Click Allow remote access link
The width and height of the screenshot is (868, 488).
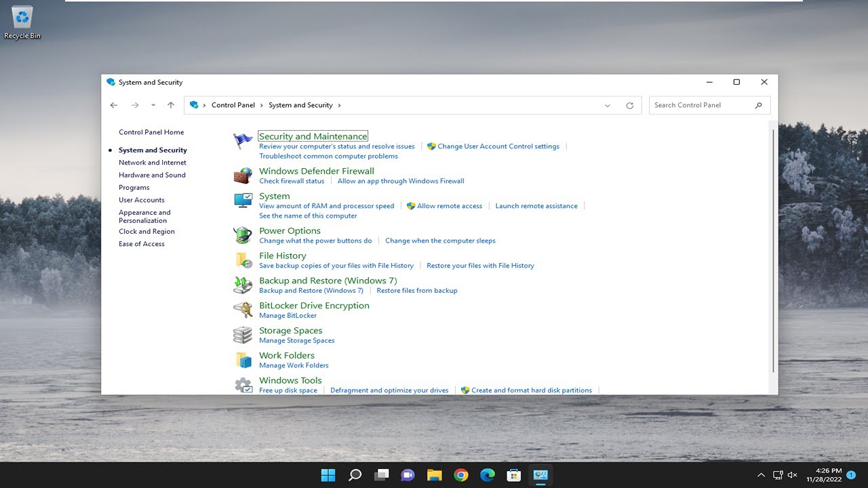[450, 206]
